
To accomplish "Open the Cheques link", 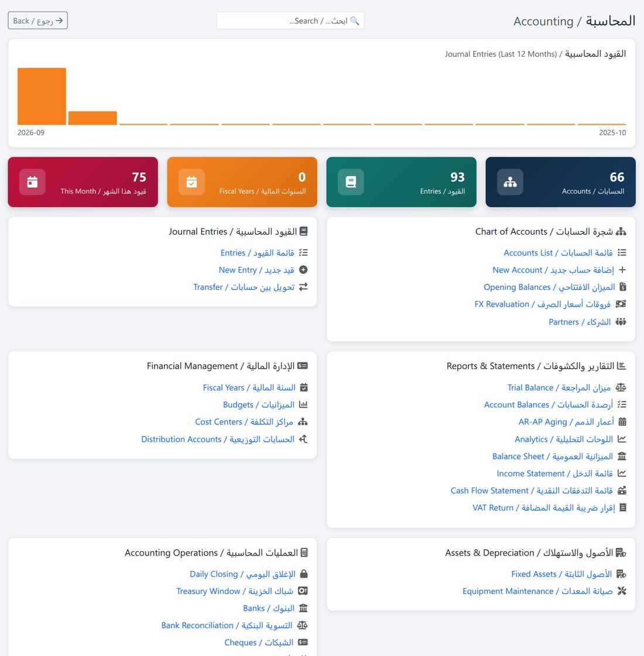I will pyautogui.click(x=259, y=642).
